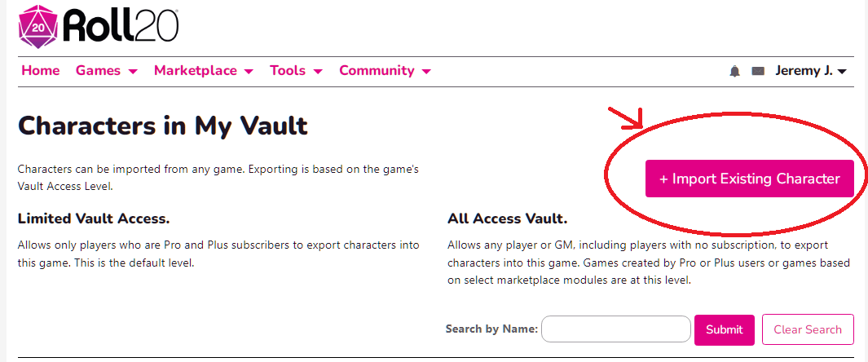
Task: Expand the Jeremy J. account dropdown
Action: pos(811,71)
